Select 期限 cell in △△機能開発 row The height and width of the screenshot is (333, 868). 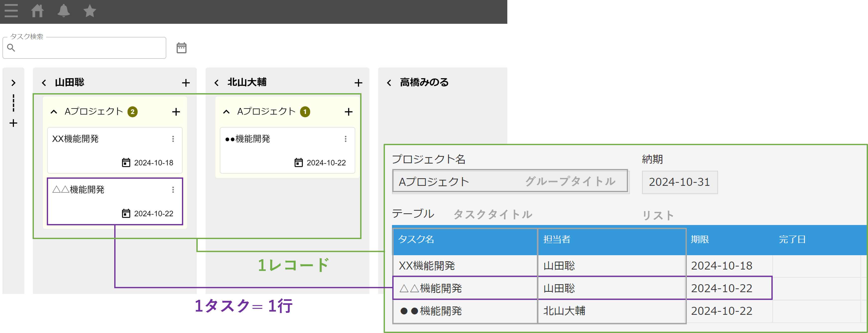point(730,288)
